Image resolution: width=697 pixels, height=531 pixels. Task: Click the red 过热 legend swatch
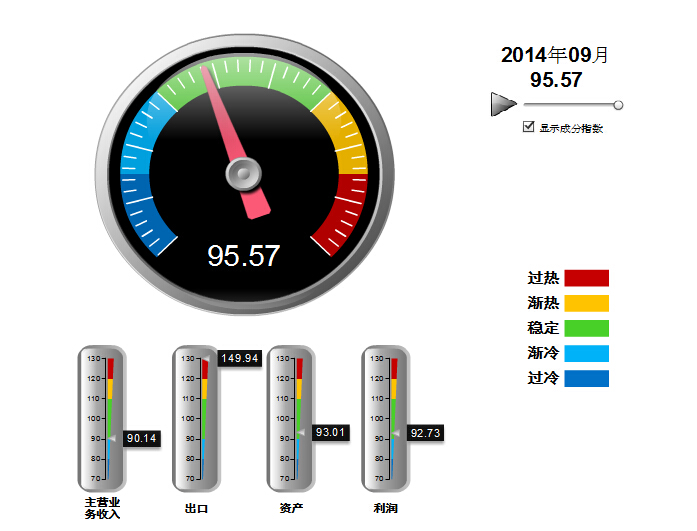[586, 278]
